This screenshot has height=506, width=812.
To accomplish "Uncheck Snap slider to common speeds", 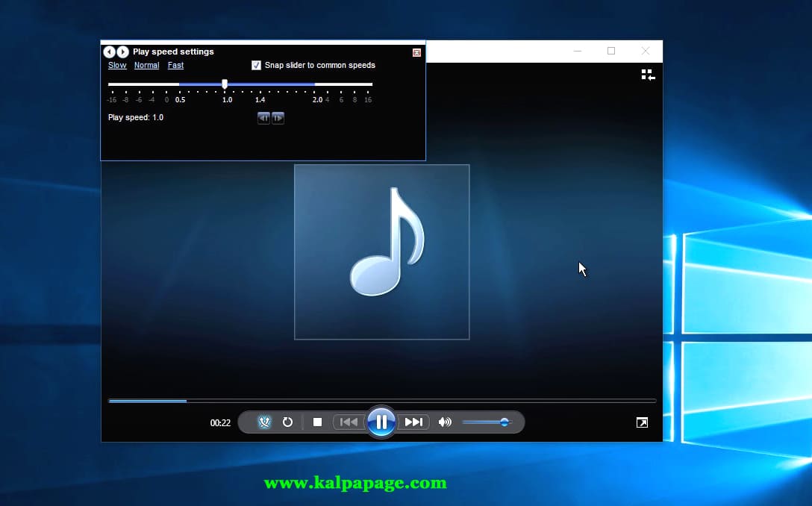I will coord(257,66).
